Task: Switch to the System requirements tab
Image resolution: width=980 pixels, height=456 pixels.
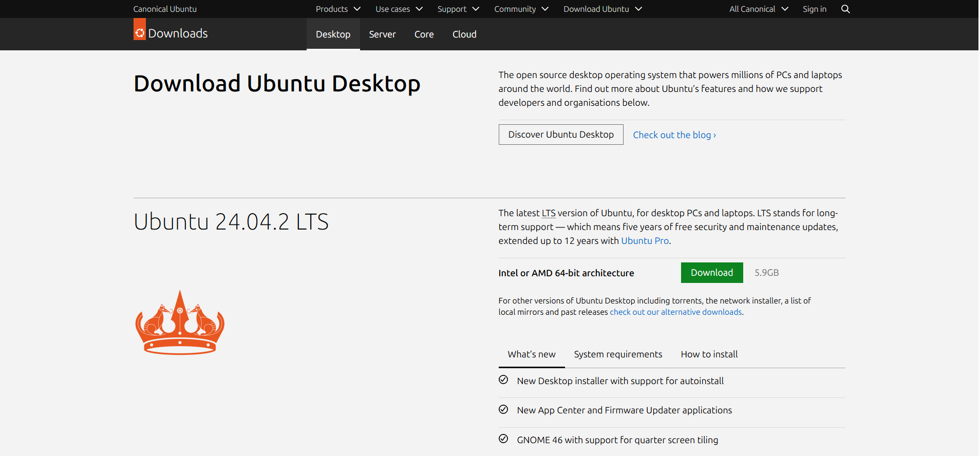Action: click(618, 354)
